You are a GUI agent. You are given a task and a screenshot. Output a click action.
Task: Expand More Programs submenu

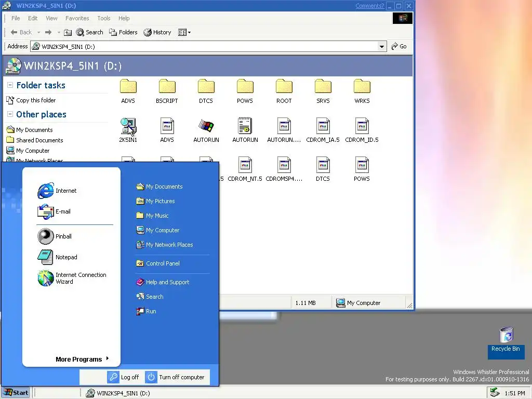tap(83, 359)
